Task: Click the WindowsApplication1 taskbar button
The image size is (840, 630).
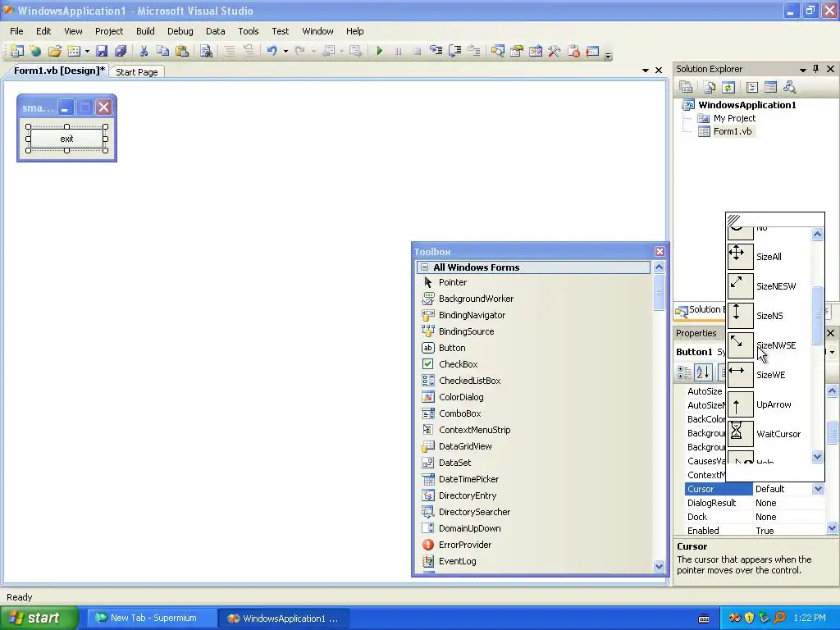Action: 284,619
